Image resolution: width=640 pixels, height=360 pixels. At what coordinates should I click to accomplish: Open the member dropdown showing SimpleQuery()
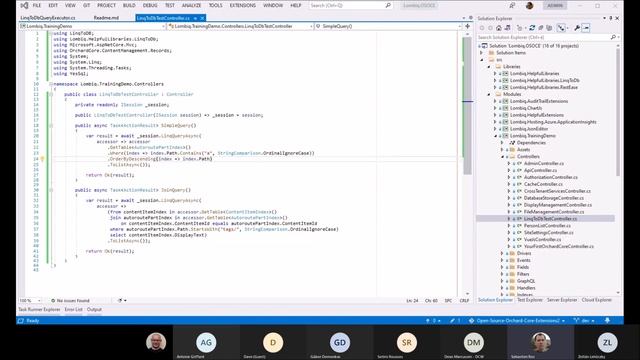(x=388, y=26)
